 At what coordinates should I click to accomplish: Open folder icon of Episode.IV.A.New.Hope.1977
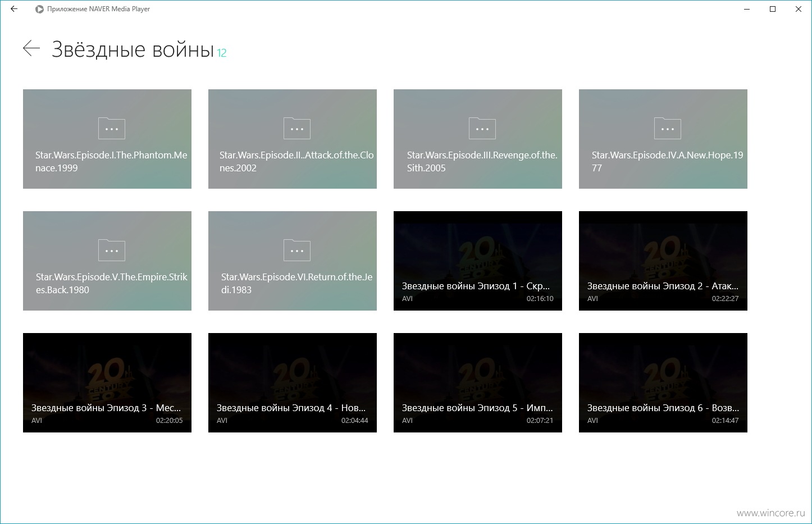668,128
